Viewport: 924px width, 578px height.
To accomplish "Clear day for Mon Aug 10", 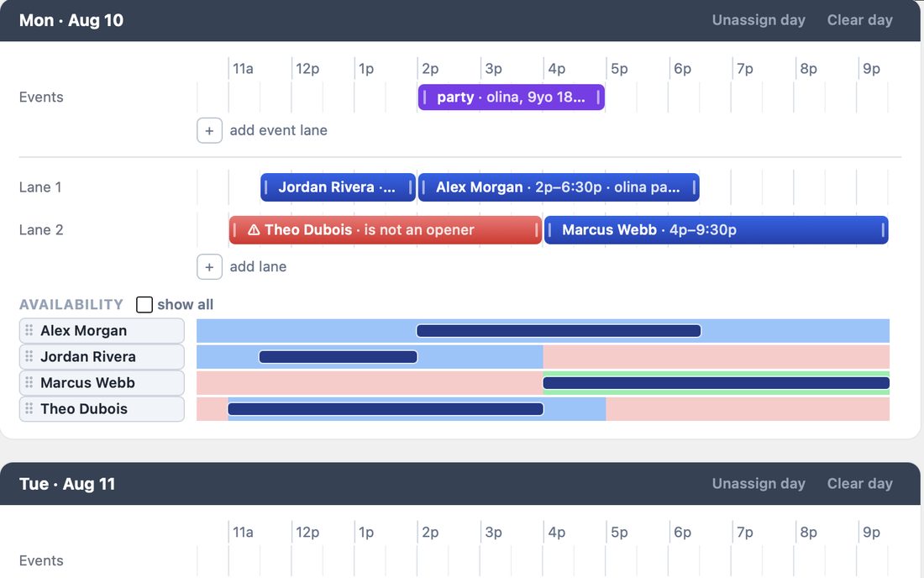I will pos(860,20).
